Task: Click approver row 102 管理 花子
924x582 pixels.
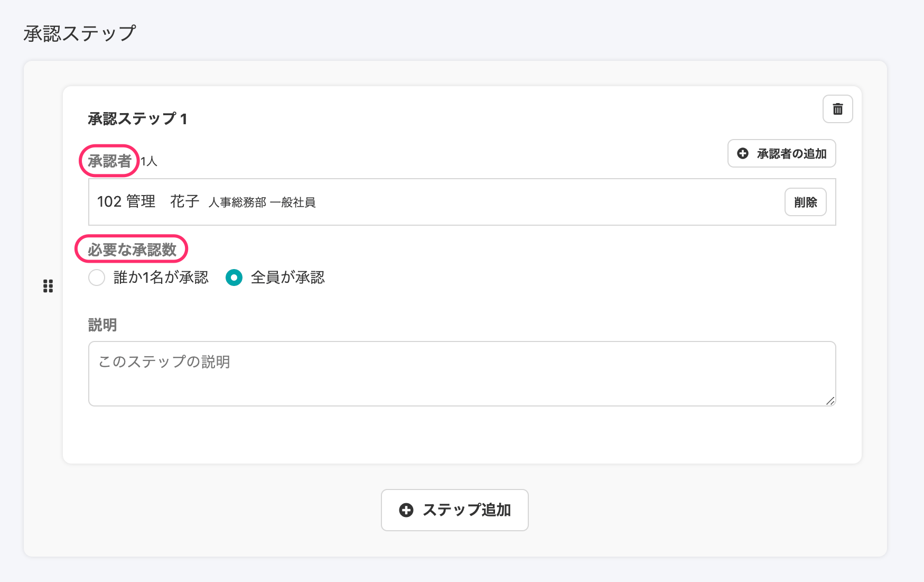Action: coord(462,202)
